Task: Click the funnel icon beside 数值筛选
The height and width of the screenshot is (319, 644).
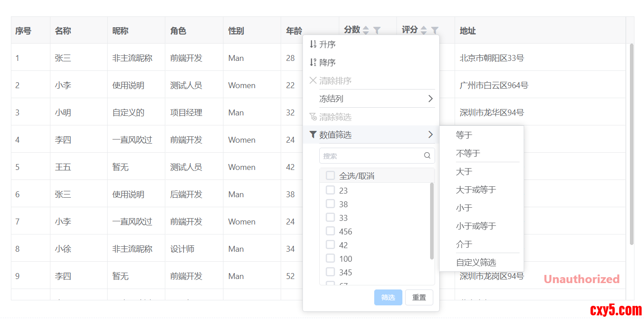Action: pos(312,135)
